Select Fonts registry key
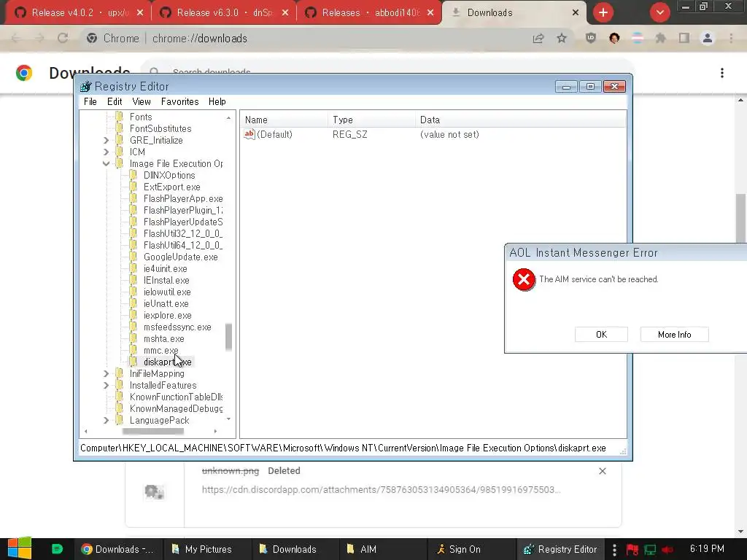 click(141, 117)
